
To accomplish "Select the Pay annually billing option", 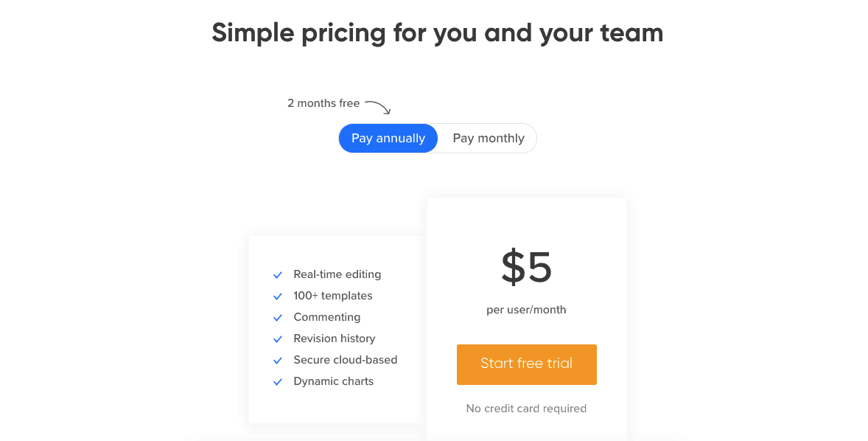I will (x=388, y=138).
